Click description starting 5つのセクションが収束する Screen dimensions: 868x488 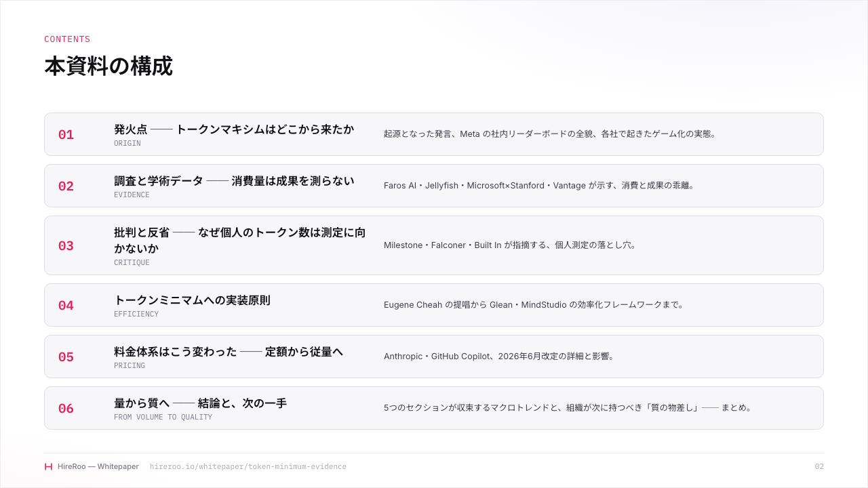570,408
